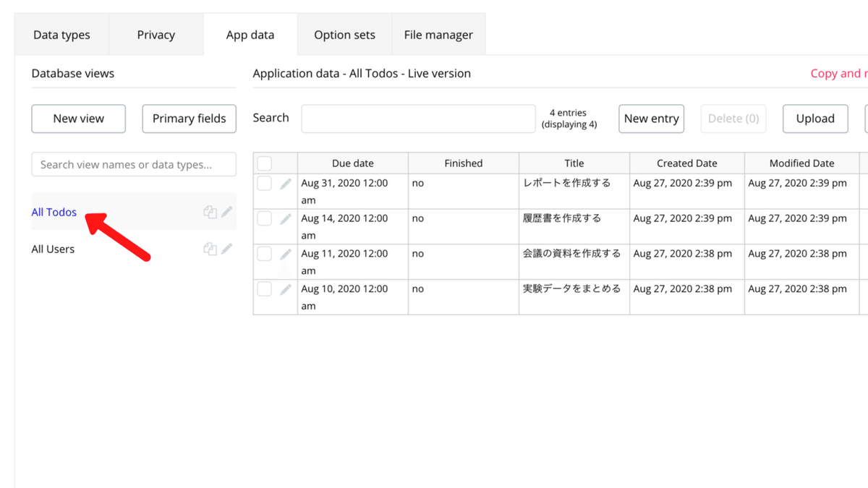The width and height of the screenshot is (868, 488).
Task: Click the Search view names or data types field
Action: click(133, 164)
